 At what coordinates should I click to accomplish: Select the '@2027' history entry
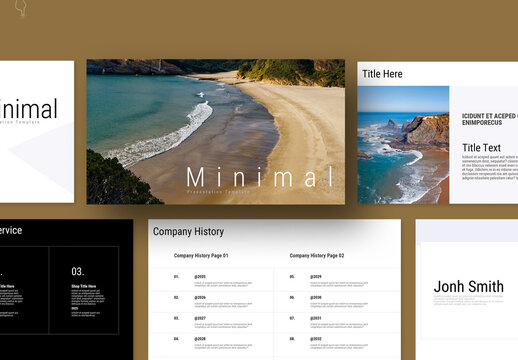tap(200, 318)
